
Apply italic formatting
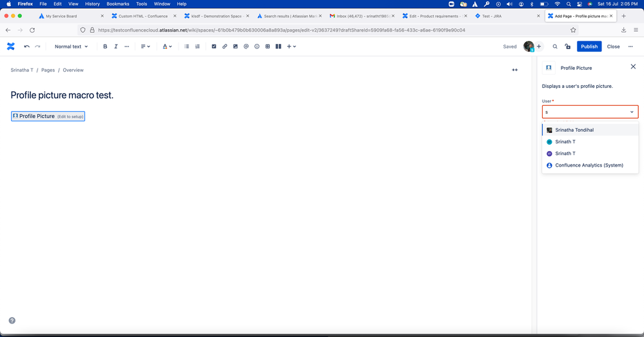(116, 46)
